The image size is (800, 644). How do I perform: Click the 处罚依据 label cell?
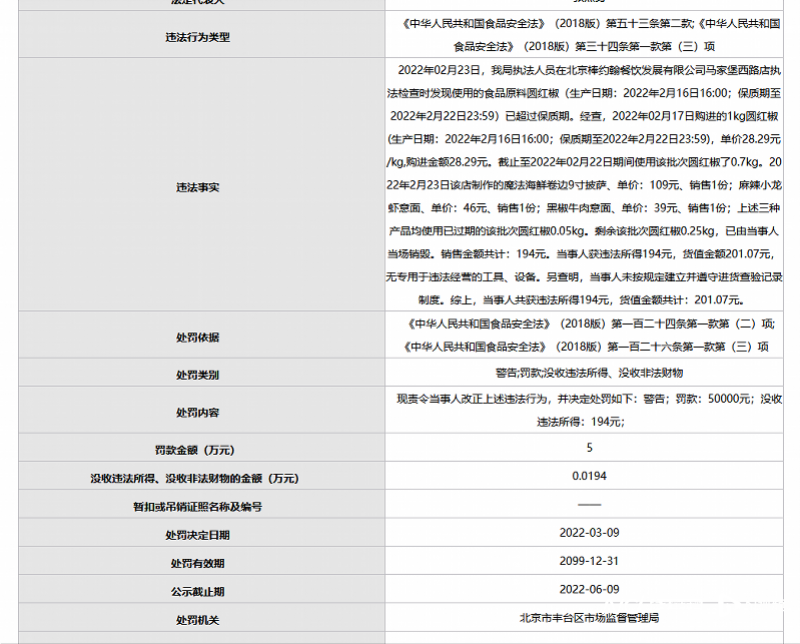pos(197,337)
